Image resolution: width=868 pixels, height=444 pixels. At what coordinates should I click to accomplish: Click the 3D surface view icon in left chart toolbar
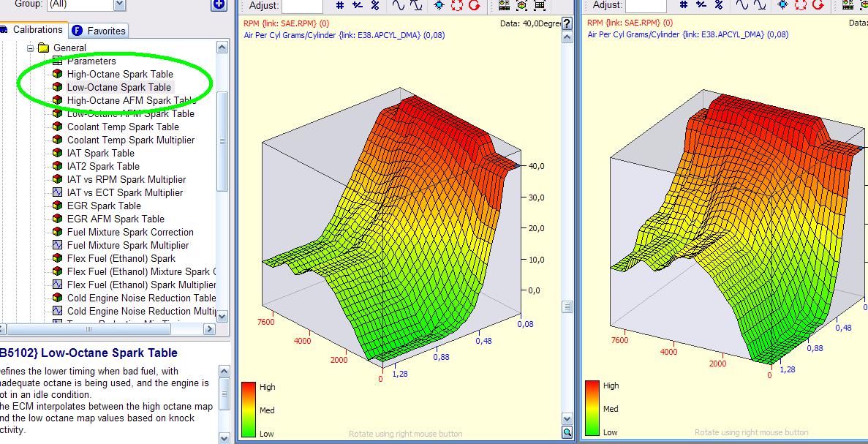[521, 5]
